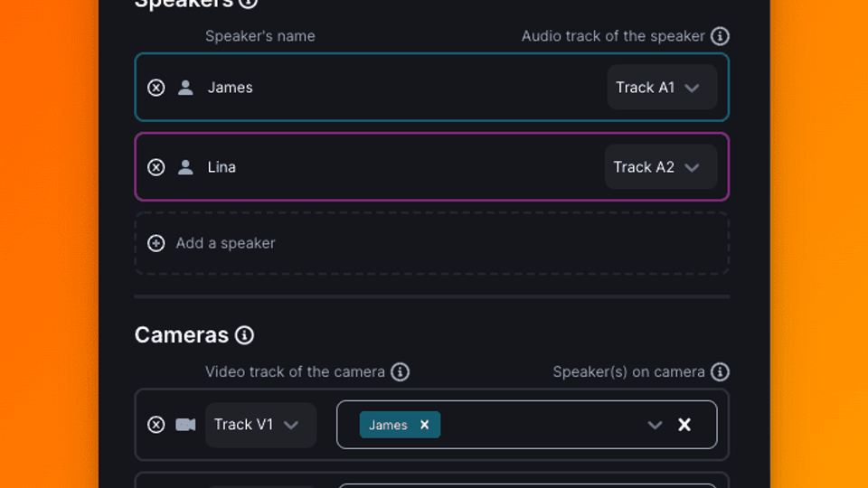This screenshot has height=488, width=868.
Task: Remove the James speaker row
Action: [156, 88]
